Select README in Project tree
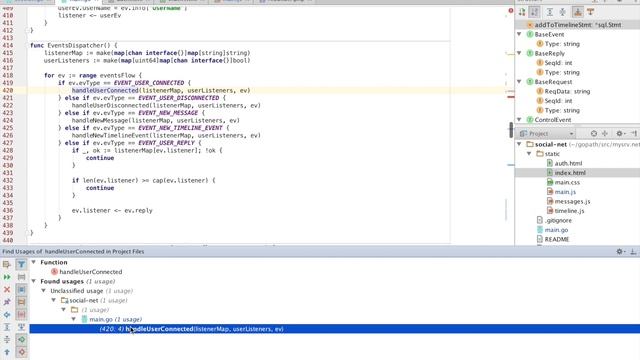Viewport: 640px width, 360px height. coord(556,239)
